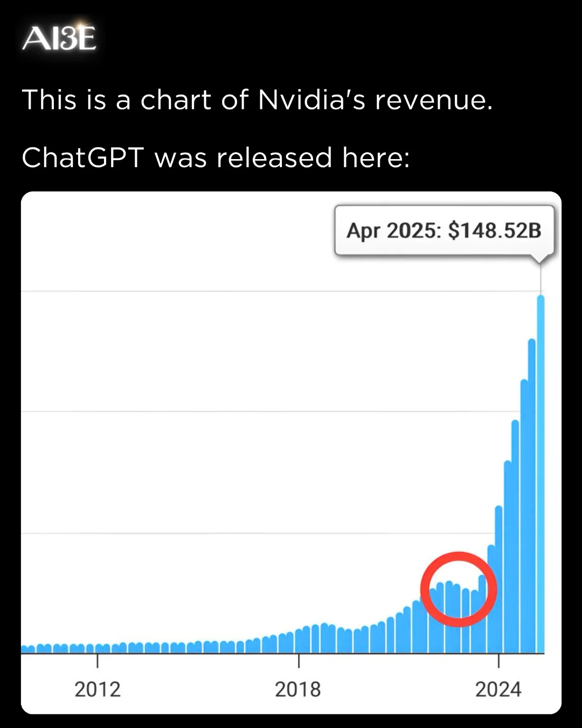Viewport: 582px width, 728px height.
Task: Click the 2024 x-axis label
Action: pyautogui.click(x=498, y=689)
